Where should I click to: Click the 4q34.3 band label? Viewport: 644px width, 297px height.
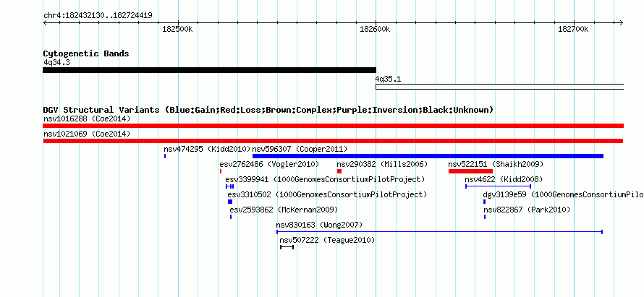click(x=56, y=63)
